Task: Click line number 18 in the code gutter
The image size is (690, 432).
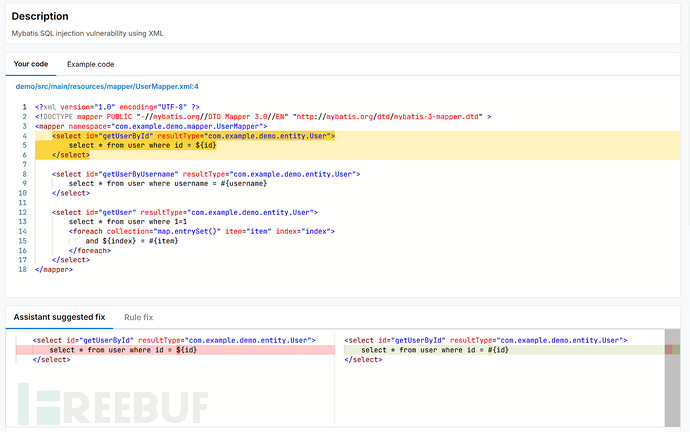Action: click(x=22, y=269)
